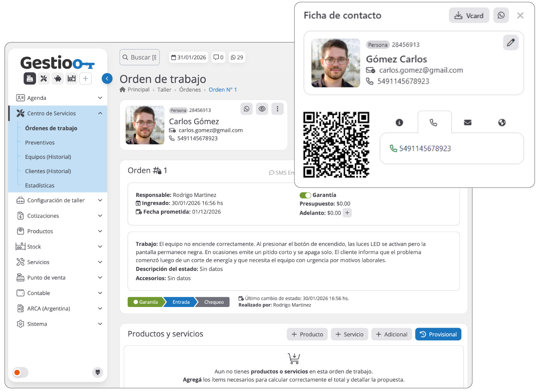
Task: Add an Adicional item
Action: [x=392, y=334]
